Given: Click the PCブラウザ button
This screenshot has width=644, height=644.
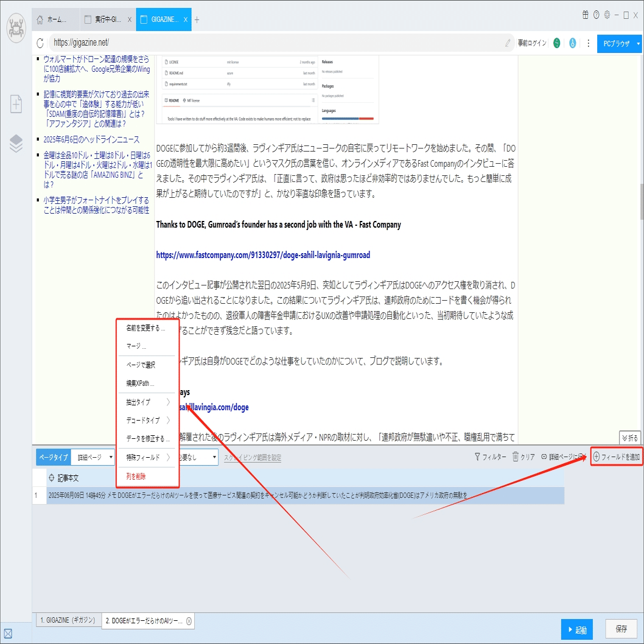Looking at the screenshot, I should 616,44.
